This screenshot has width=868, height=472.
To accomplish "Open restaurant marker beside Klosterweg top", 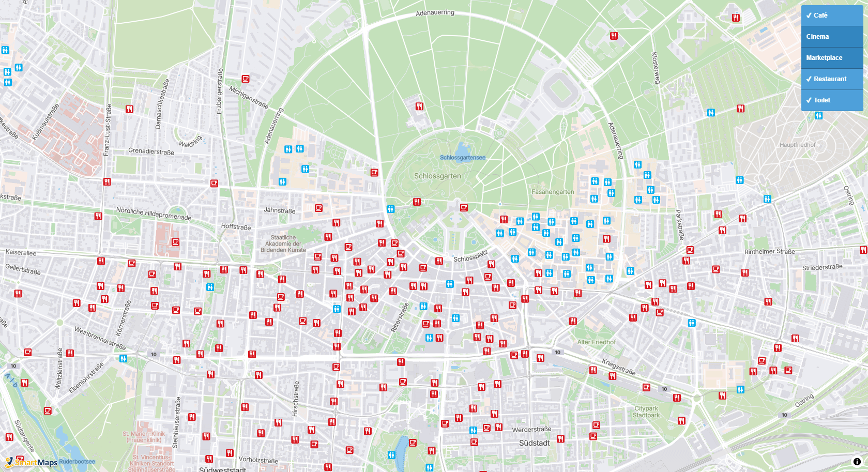I will pyautogui.click(x=614, y=36).
